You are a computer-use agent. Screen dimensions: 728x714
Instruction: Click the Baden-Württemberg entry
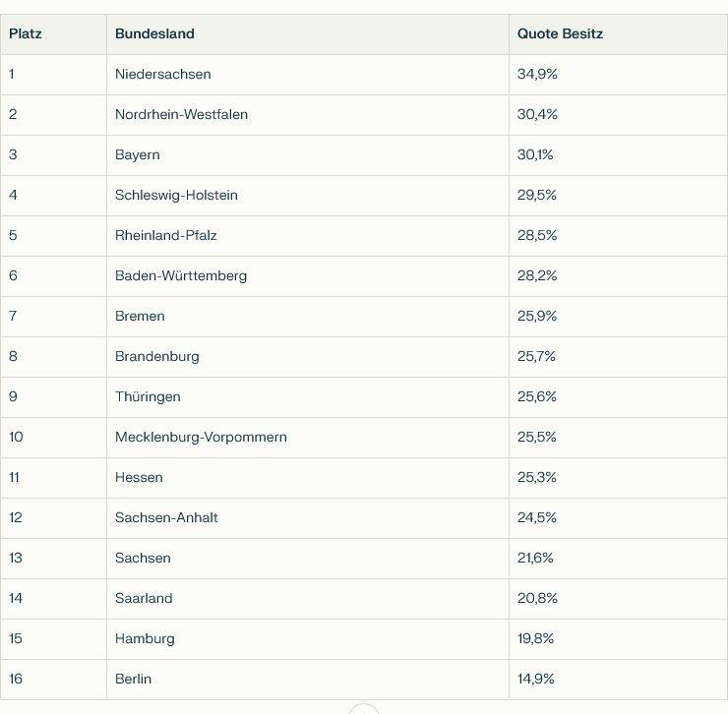pos(181,275)
